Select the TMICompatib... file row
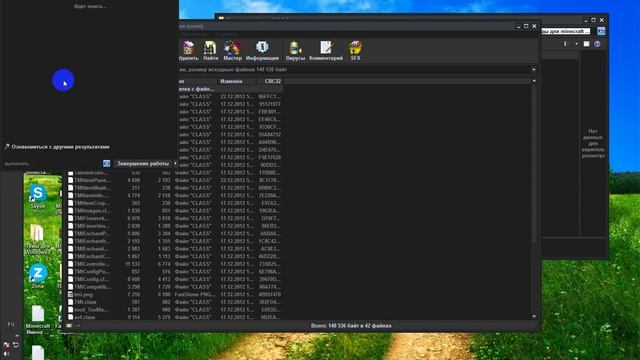This screenshot has width=640, height=360. 175,287
